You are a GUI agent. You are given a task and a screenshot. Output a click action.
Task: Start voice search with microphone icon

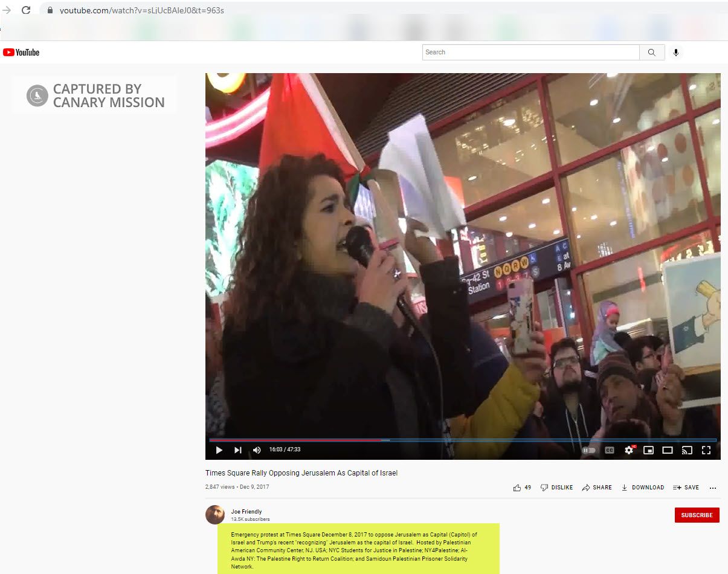[676, 53]
